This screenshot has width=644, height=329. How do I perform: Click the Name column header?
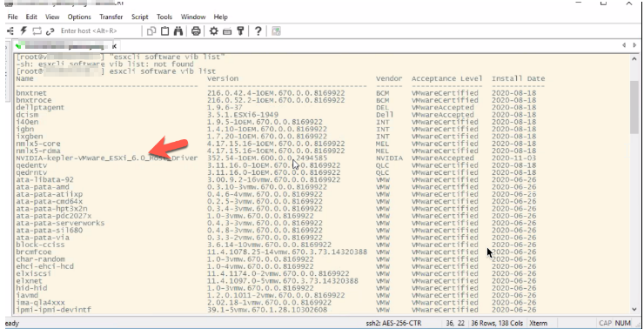pos(24,78)
